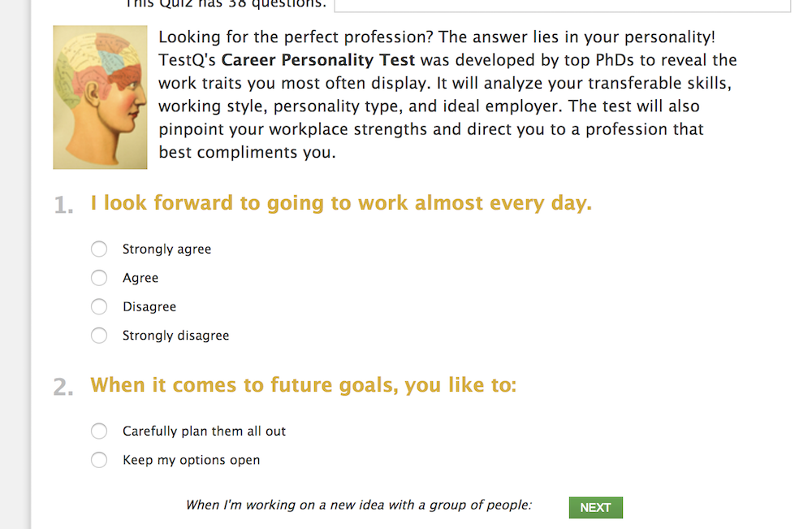Pick the "Strongly disagree" radio button
This screenshot has width=812, height=529.
[x=99, y=336]
